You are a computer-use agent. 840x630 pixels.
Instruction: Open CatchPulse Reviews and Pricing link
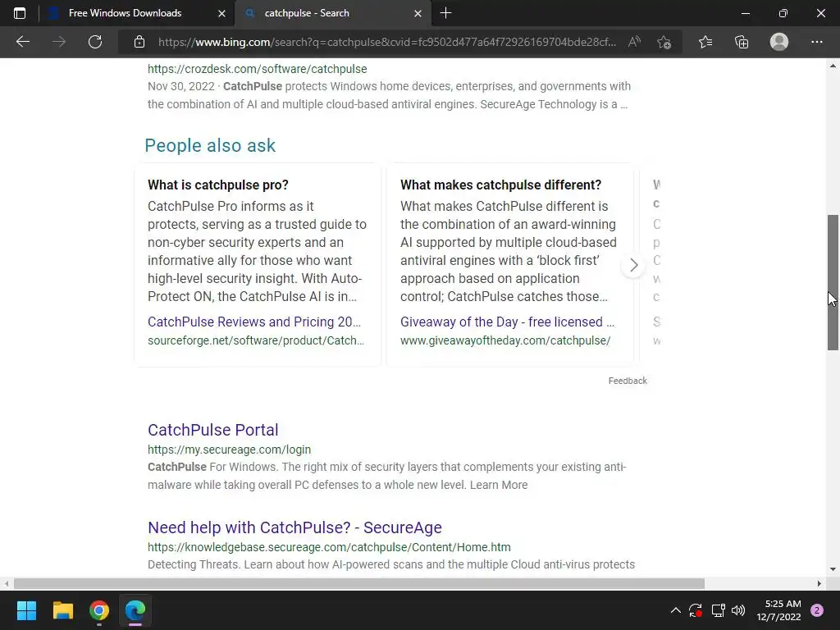[x=254, y=322]
